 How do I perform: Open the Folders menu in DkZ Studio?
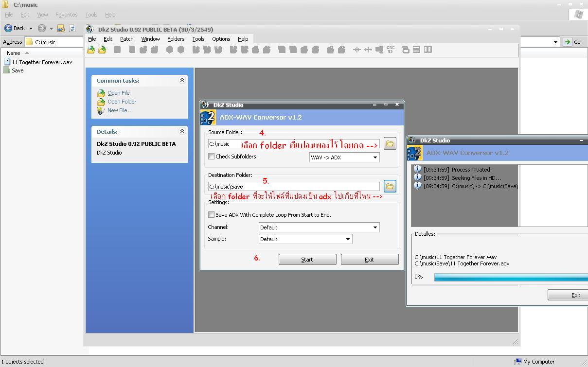(x=176, y=39)
